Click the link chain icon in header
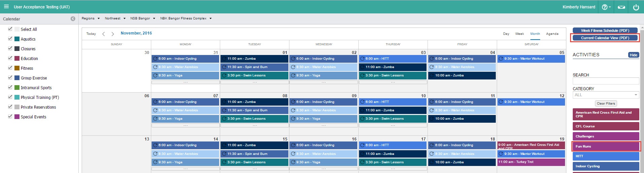Screen dimensions: 644x173 [x=621, y=7]
